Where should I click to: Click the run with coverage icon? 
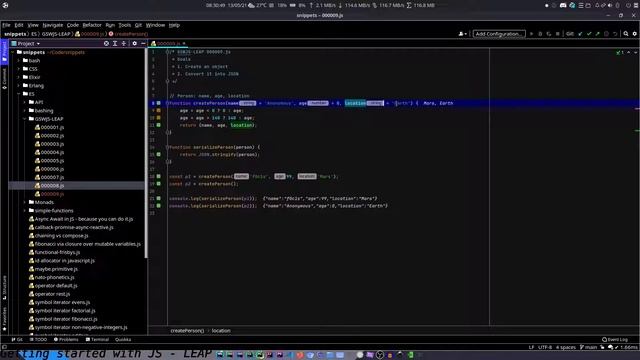[549, 34]
